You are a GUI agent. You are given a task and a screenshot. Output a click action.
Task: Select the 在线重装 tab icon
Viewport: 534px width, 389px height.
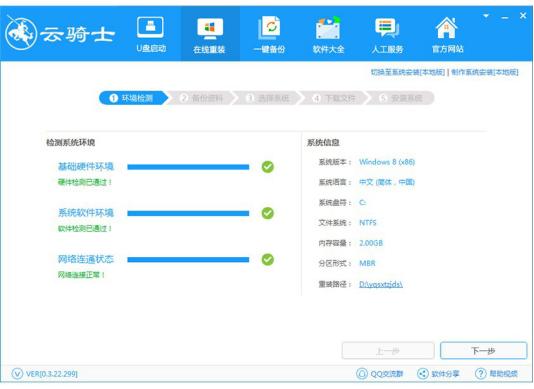pos(210,29)
